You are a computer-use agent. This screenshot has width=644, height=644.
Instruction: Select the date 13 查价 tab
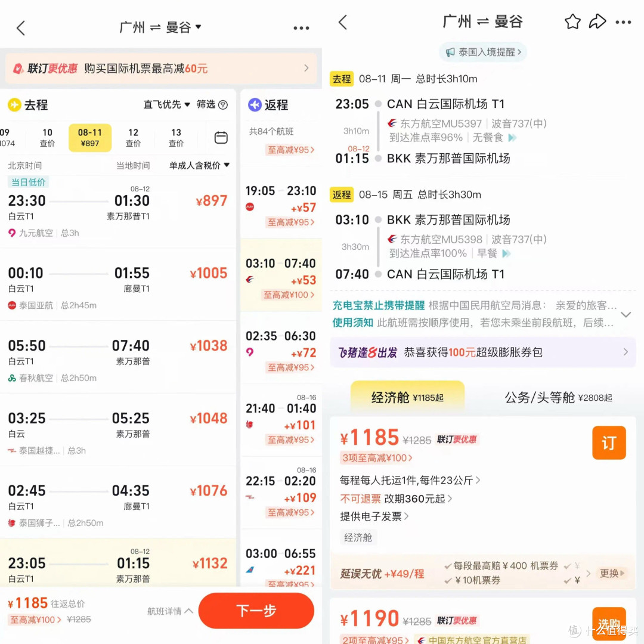click(x=176, y=138)
